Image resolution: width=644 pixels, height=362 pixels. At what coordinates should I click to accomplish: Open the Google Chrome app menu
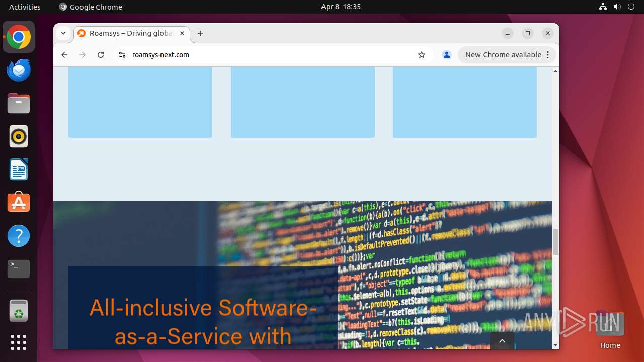click(x=91, y=7)
